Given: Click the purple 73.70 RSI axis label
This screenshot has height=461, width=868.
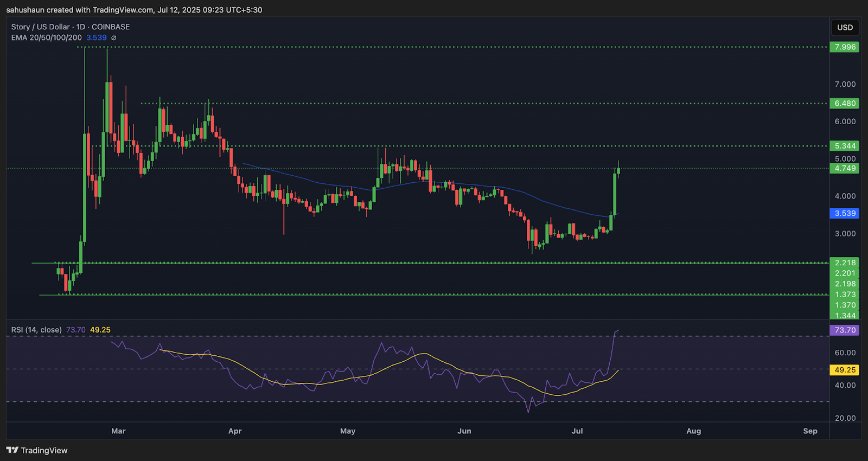Looking at the screenshot, I should [x=845, y=330].
